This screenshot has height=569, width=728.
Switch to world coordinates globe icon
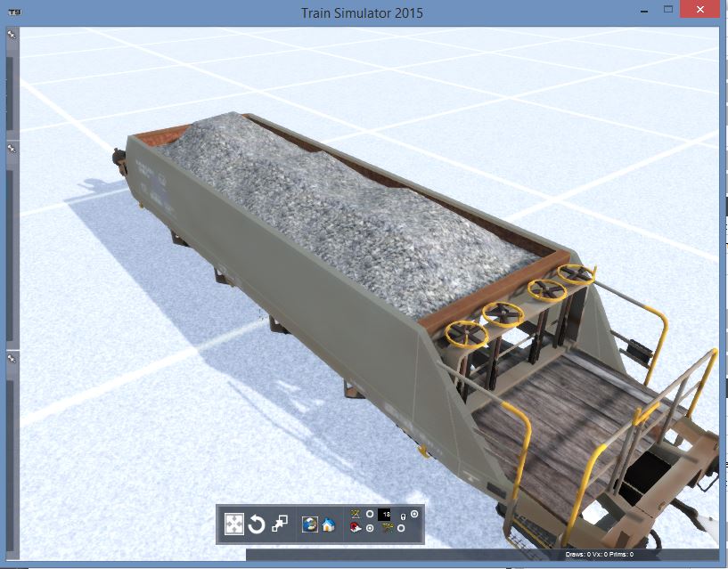point(310,524)
